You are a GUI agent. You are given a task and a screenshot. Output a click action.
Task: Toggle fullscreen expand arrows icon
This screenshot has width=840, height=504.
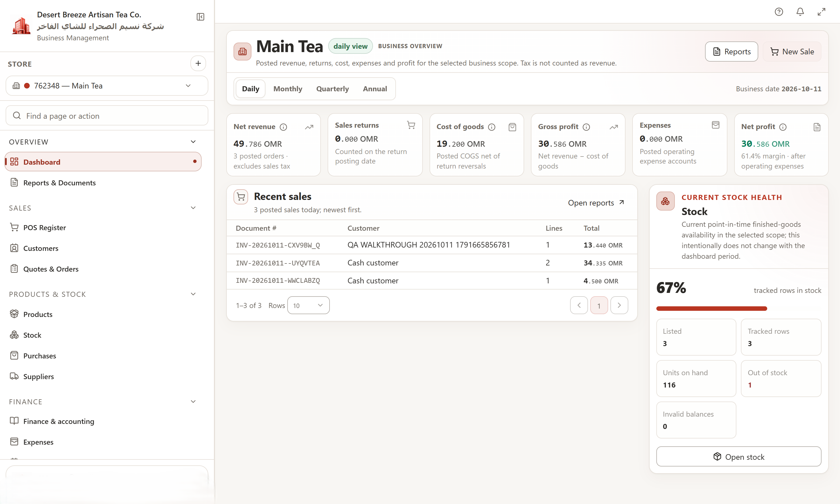[x=822, y=12]
